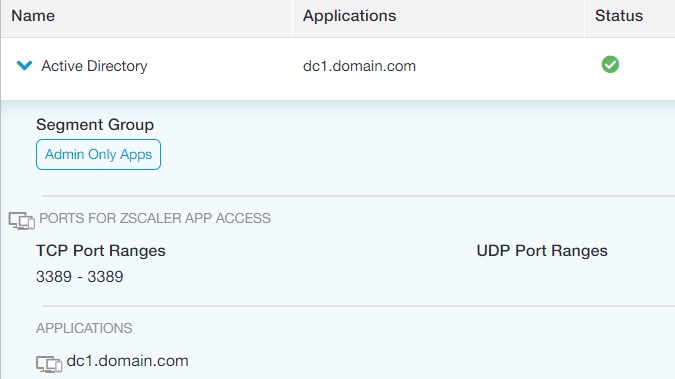Click the TCP Port Ranges label
The image size is (675, 379).
point(101,251)
